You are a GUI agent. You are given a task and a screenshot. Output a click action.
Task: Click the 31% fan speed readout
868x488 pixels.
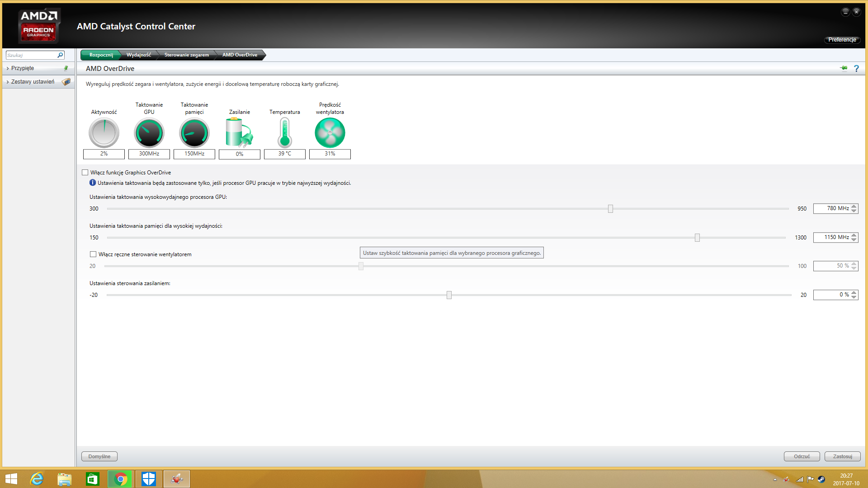coord(330,154)
